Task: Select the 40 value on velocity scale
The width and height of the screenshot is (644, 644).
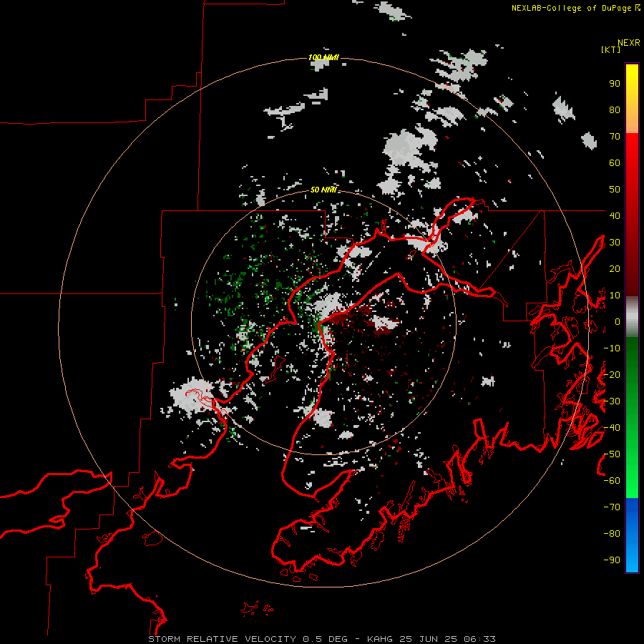Action: [615, 215]
